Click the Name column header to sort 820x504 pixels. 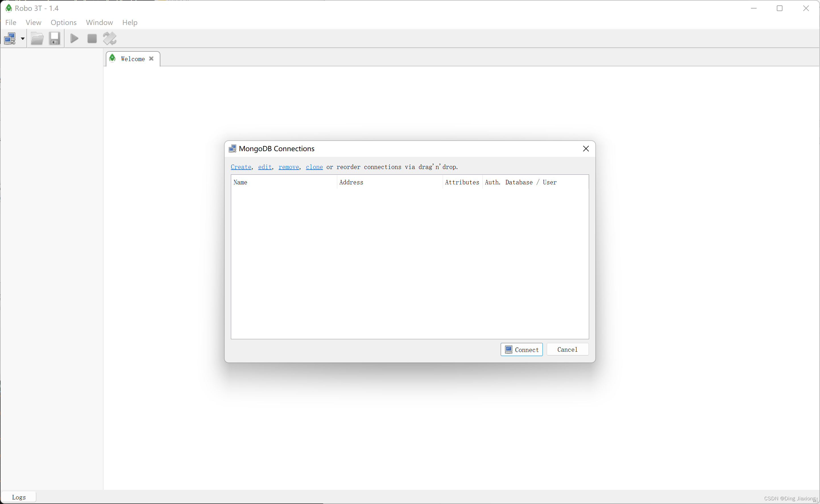[240, 182]
